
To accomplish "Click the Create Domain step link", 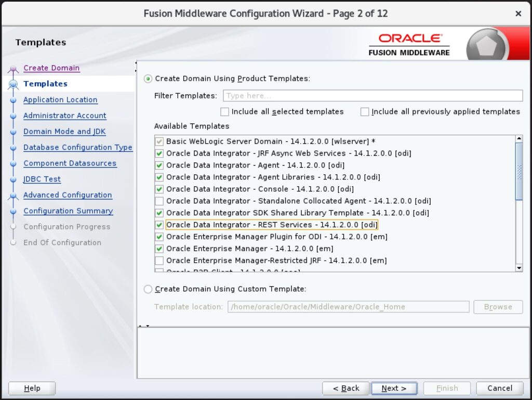I will point(51,68).
